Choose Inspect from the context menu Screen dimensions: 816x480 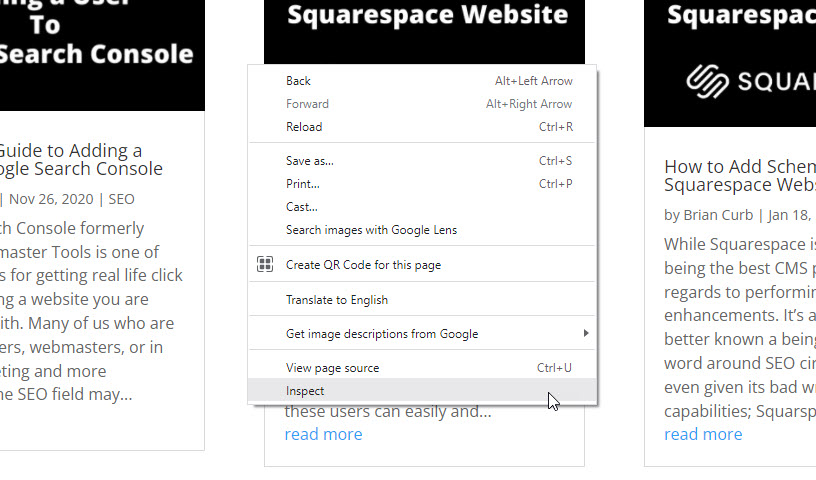(422, 390)
